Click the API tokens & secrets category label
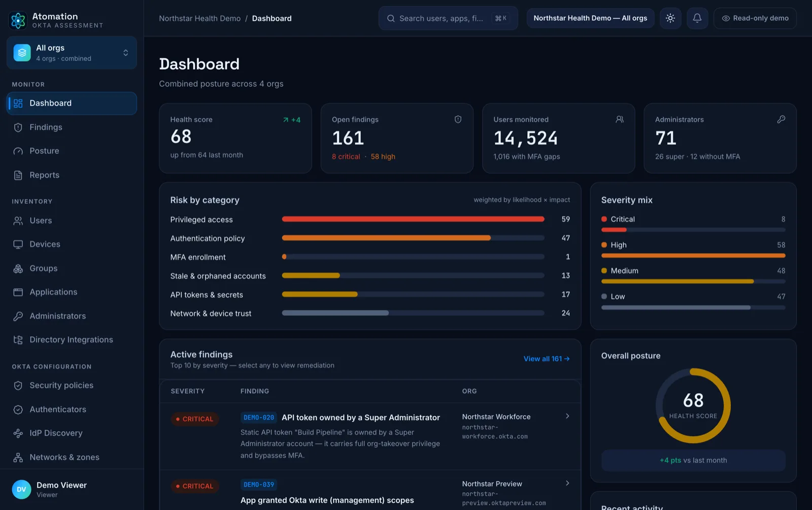 tap(207, 295)
